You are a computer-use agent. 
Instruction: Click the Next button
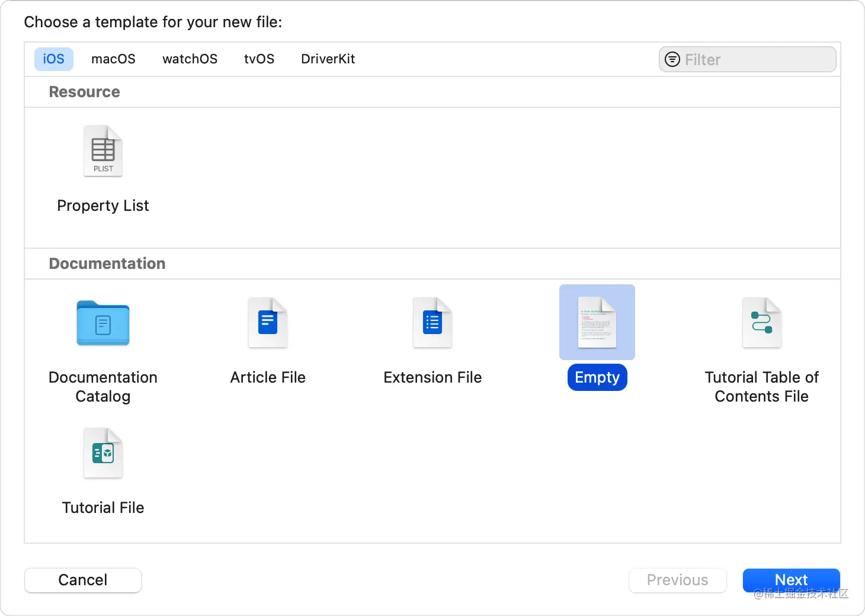tap(792, 580)
